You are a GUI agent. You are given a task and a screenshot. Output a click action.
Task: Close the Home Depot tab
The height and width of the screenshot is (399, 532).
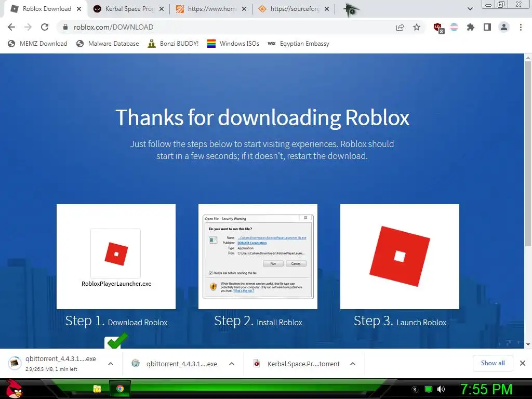tap(244, 9)
